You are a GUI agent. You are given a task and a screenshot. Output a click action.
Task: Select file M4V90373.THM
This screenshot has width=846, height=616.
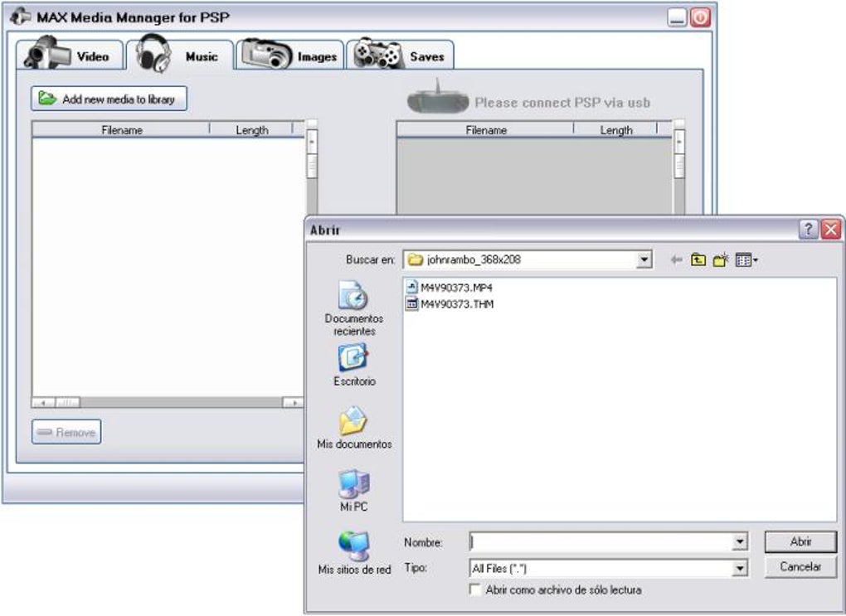click(450, 303)
